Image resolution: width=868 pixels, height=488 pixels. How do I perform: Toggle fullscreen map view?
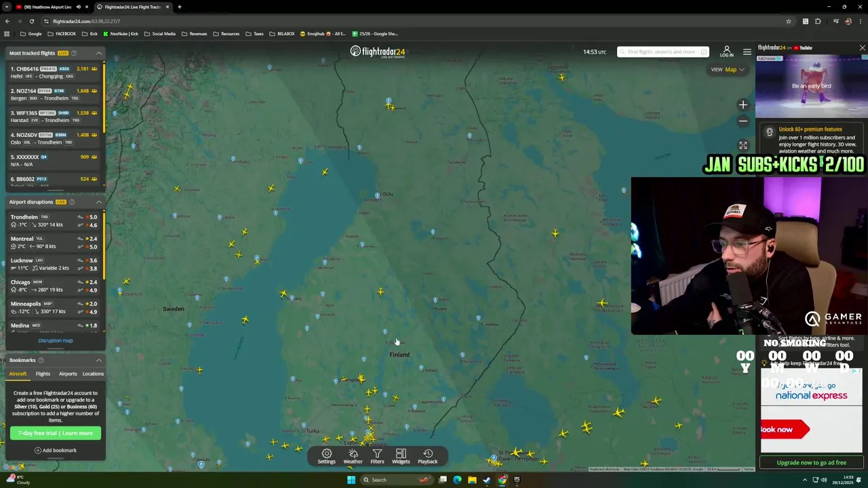click(743, 146)
